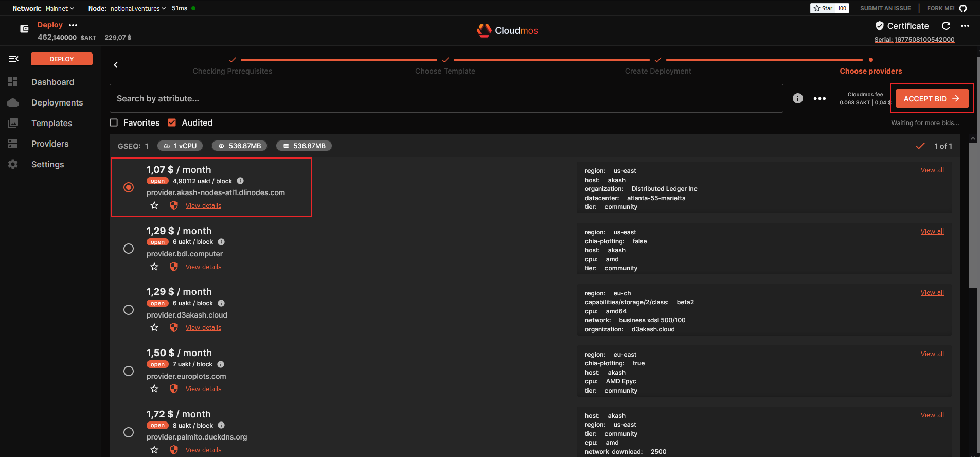Viewport: 980px width, 457px height.
Task: Select the provider.d3akash.cloud bid radio button
Action: (x=129, y=310)
